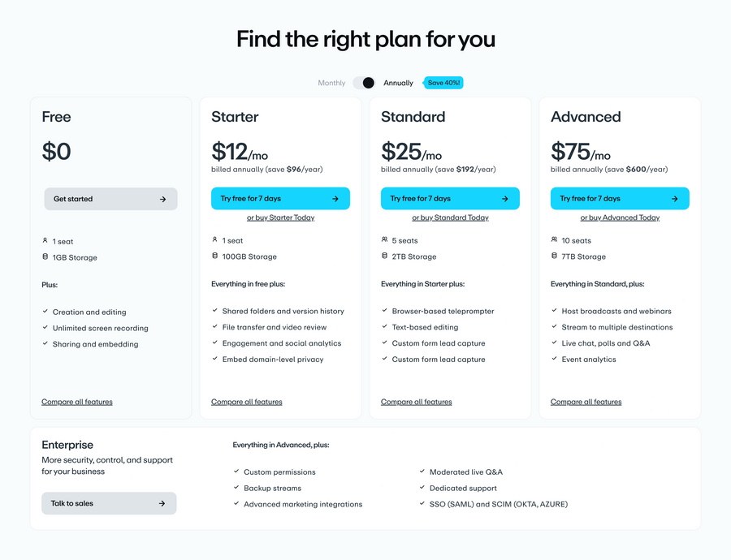Click the storage icon next to 7TB Storage
The height and width of the screenshot is (560, 731).
pyautogui.click(x=552, y=256)
